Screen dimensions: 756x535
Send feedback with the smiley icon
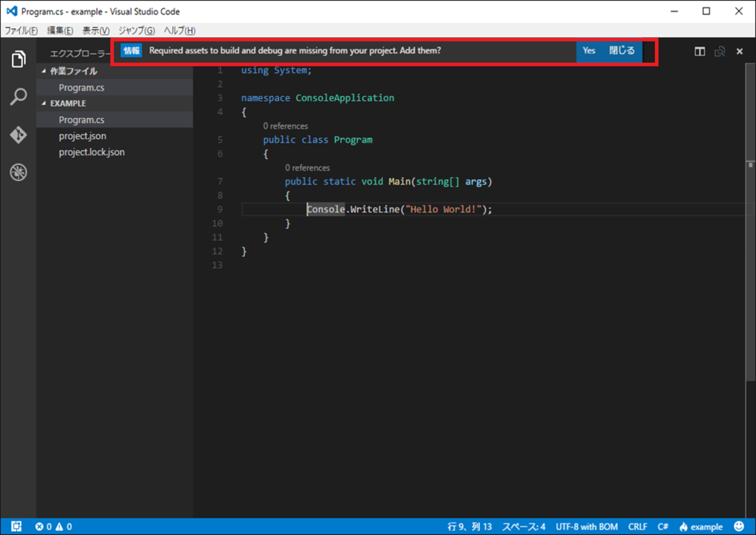[x=738, y=526]
